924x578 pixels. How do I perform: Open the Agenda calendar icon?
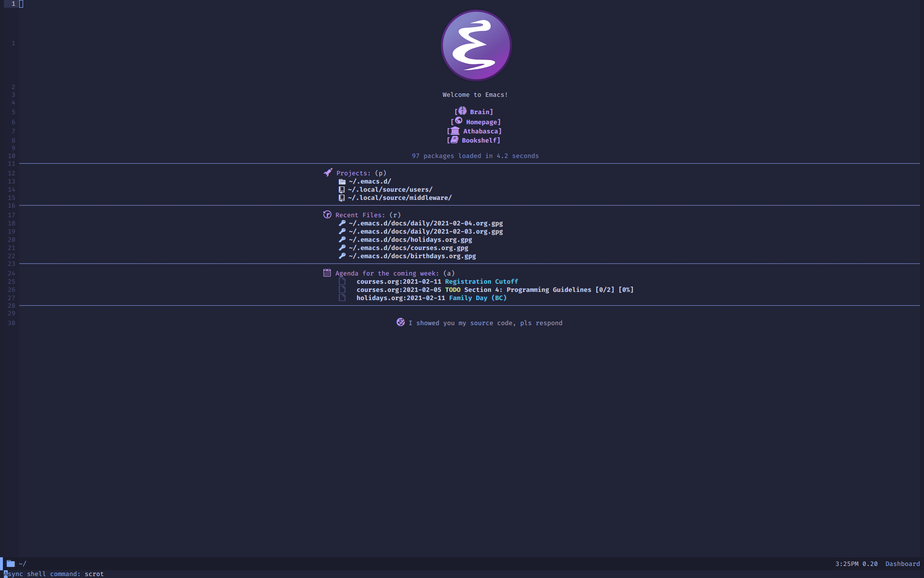coord(327,272)
